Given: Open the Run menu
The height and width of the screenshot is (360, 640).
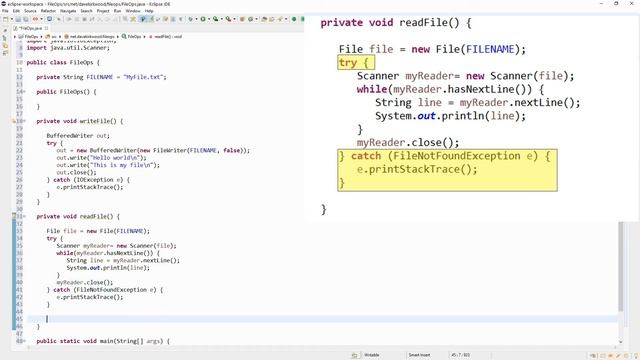Looking at the screenshot, I should [x=117, y=11].
